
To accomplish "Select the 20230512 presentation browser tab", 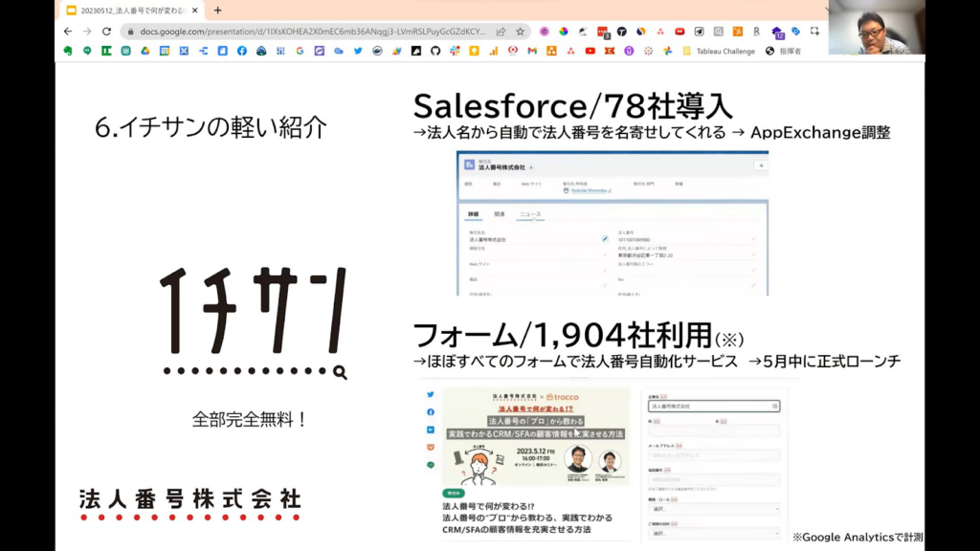I will tap(124, 11).
